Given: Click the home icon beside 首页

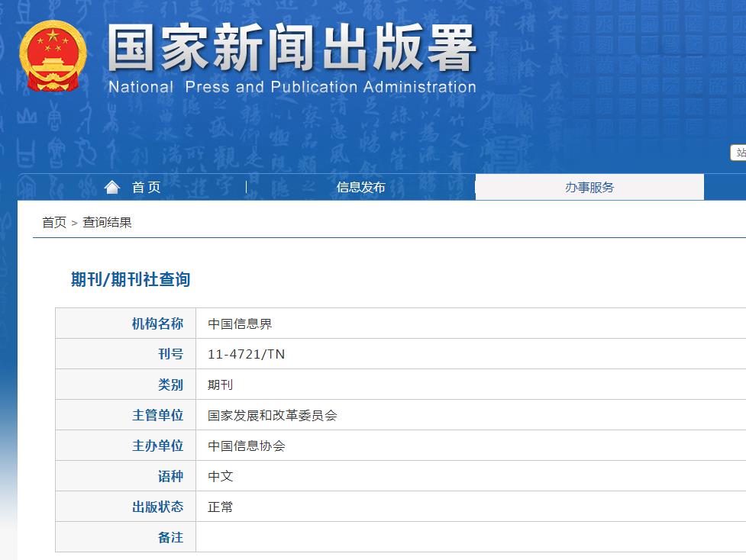Looking at the screenshot, I should click(112, 186).
